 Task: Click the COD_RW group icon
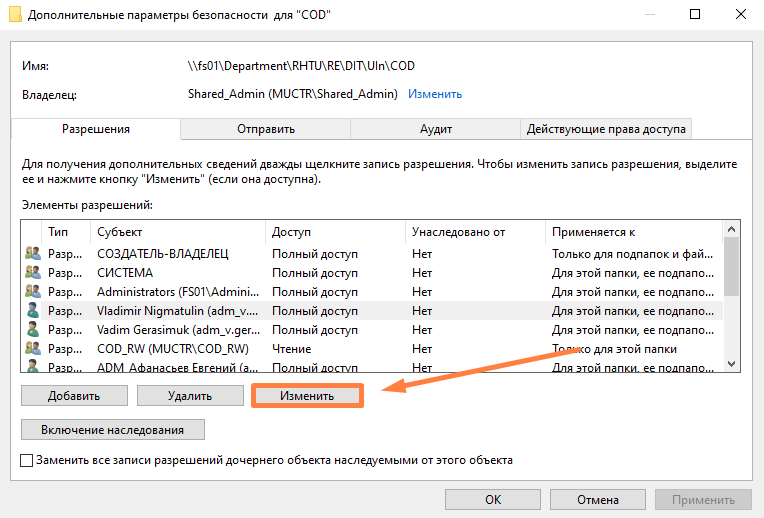pyautogui.click(x=32, y=349)
